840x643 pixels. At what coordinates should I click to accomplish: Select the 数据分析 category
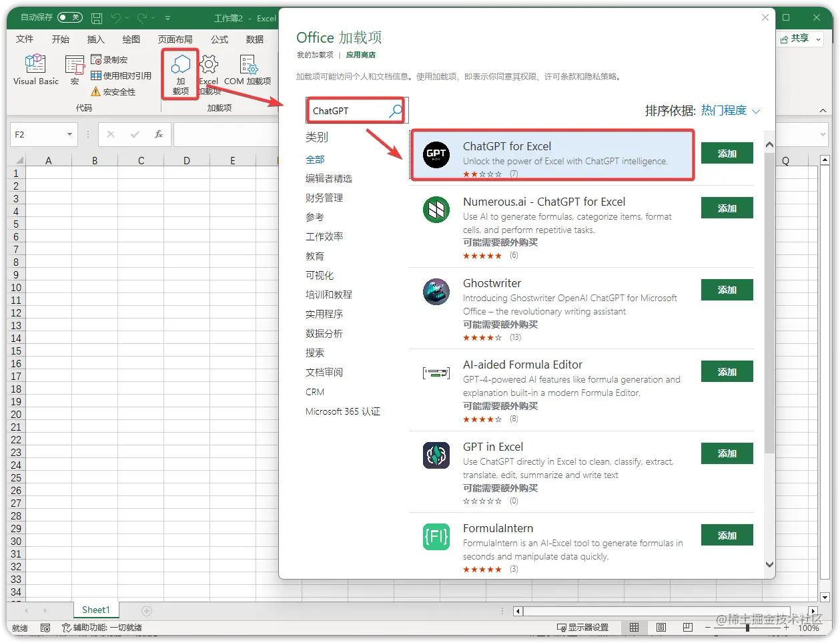tap(324, 333)
